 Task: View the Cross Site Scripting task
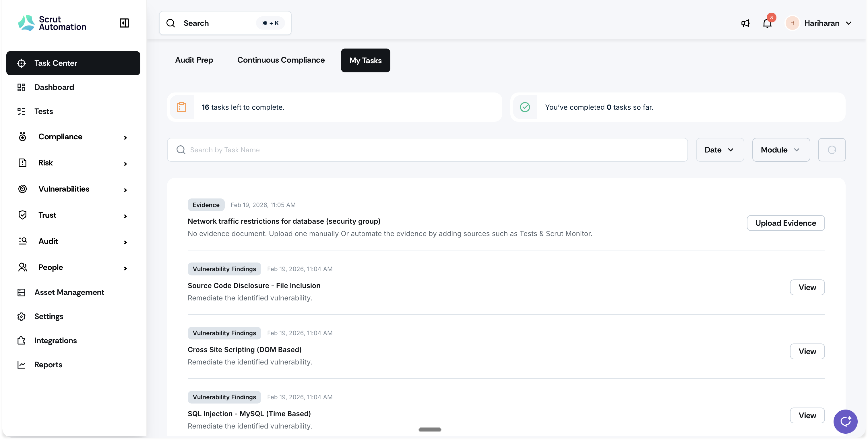point(807,351)
